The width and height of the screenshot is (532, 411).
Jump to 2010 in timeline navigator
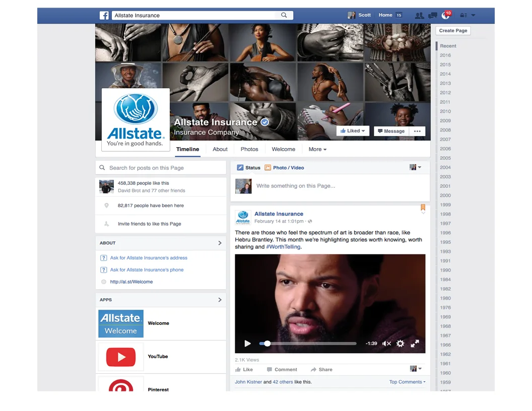445,111
